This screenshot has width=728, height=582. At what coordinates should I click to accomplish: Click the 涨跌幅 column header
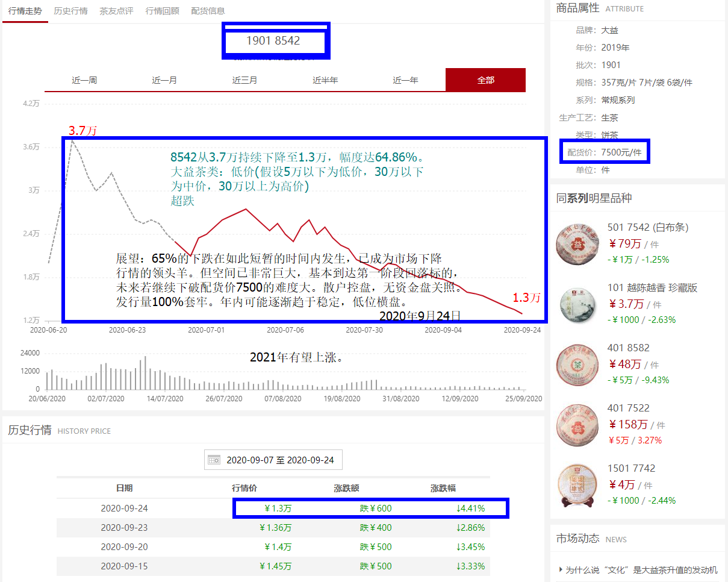443,488
